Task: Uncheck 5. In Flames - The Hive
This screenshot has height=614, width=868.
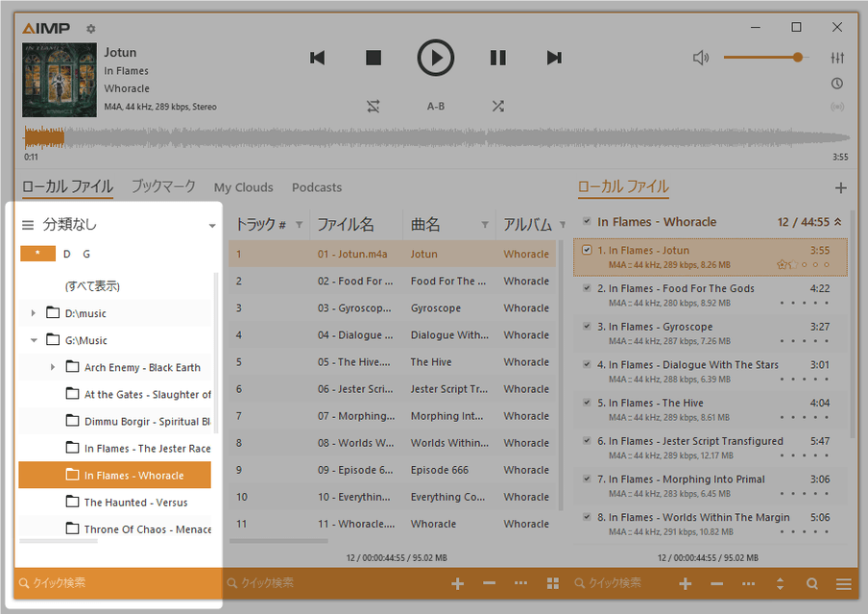Action: (587, 403)
